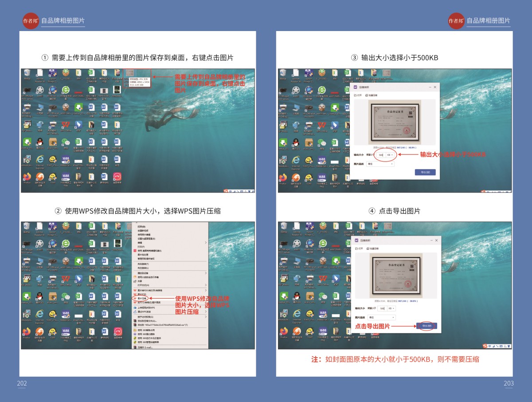Expand the 图片品质 dropdown in step ③ dialog
The height and width of the screenshot is (402, 532).
pos(380,164)
